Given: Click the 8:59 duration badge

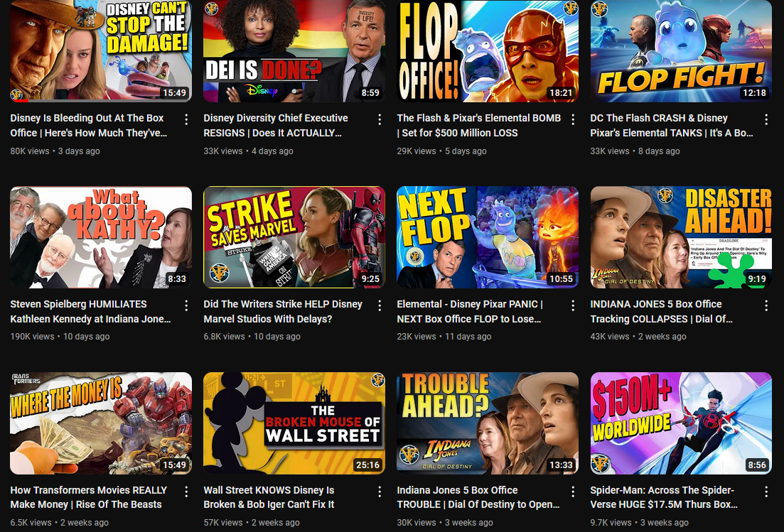Looking at the screenshot, I should (x=370, y=93).
